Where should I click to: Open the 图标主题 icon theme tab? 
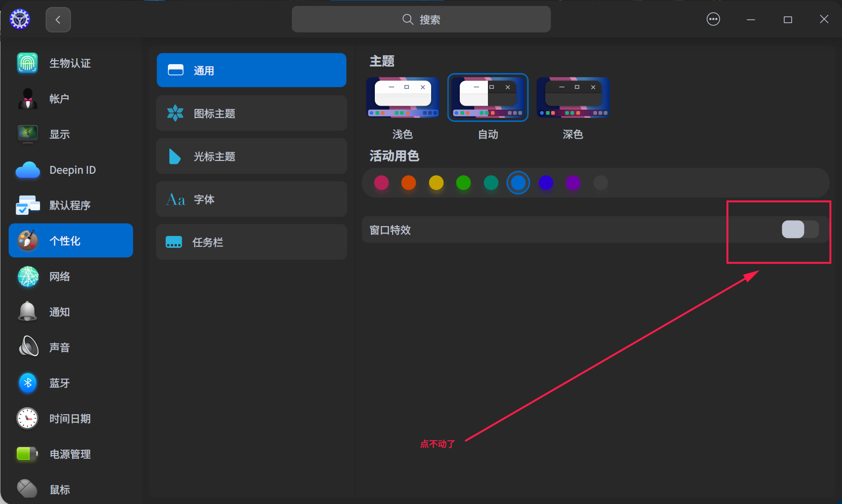click(x=252, y=113)
